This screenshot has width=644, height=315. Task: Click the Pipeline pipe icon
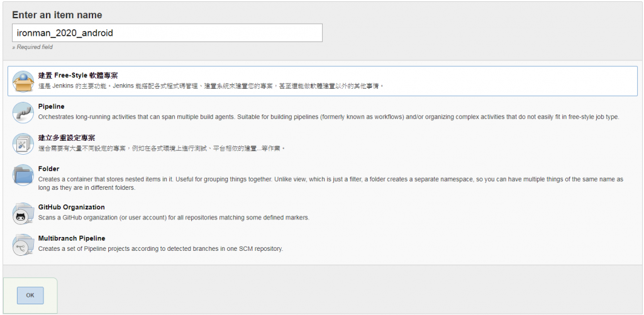23,113
